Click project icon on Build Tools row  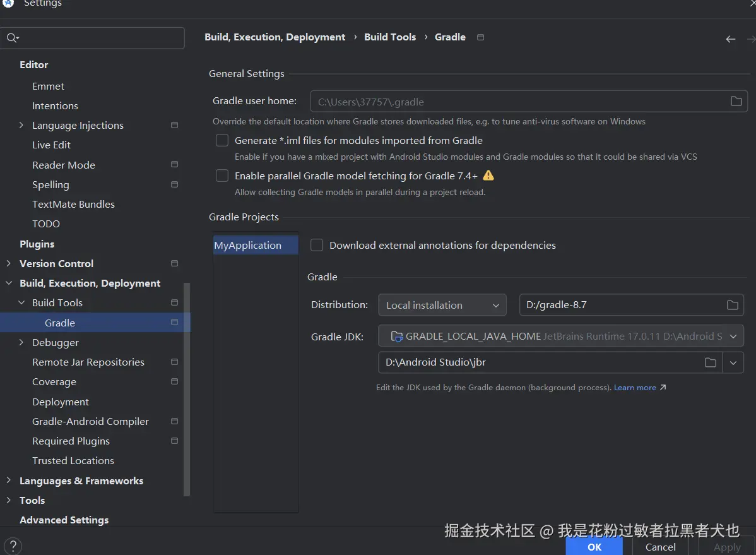coord(175,302)
